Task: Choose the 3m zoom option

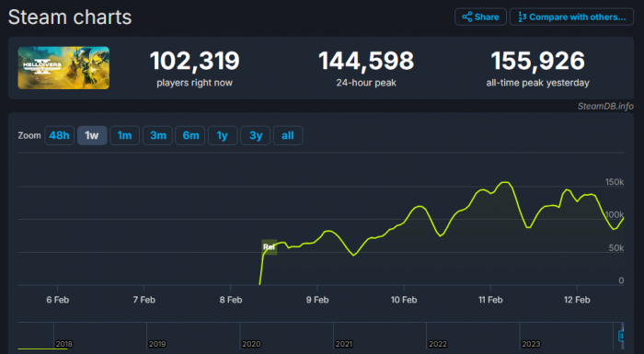Action: [157, 135]
